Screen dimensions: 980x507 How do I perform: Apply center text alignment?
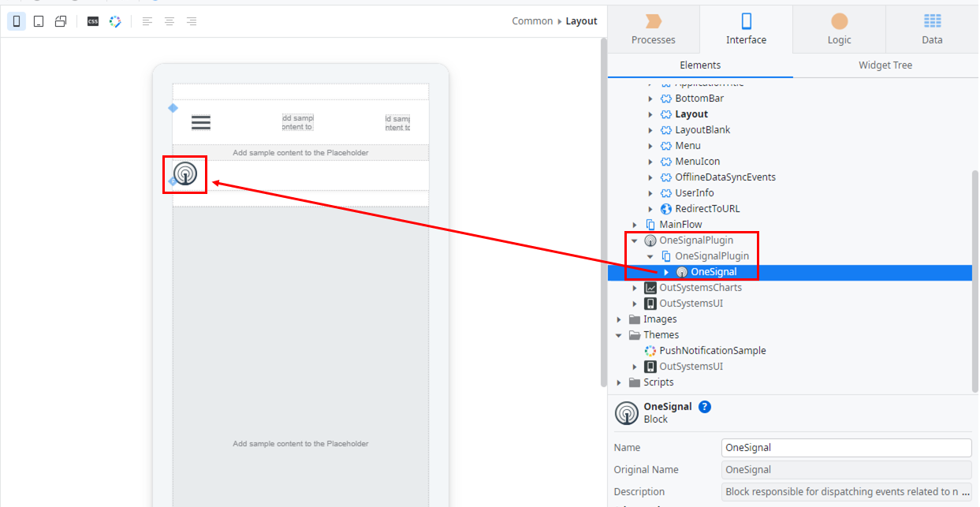click(x=170, y=21)
